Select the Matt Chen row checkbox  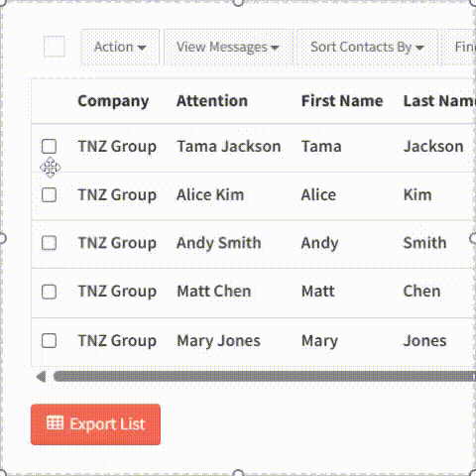(x=49, y=292)
